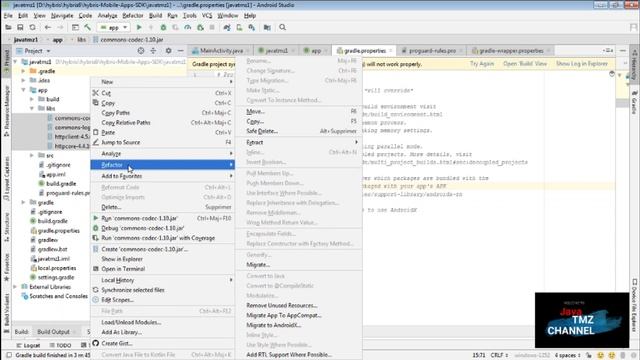Hide the Project panel with minus icon
Screen dimensions: 640x360
pyautogui.click(x=180, y=51)
